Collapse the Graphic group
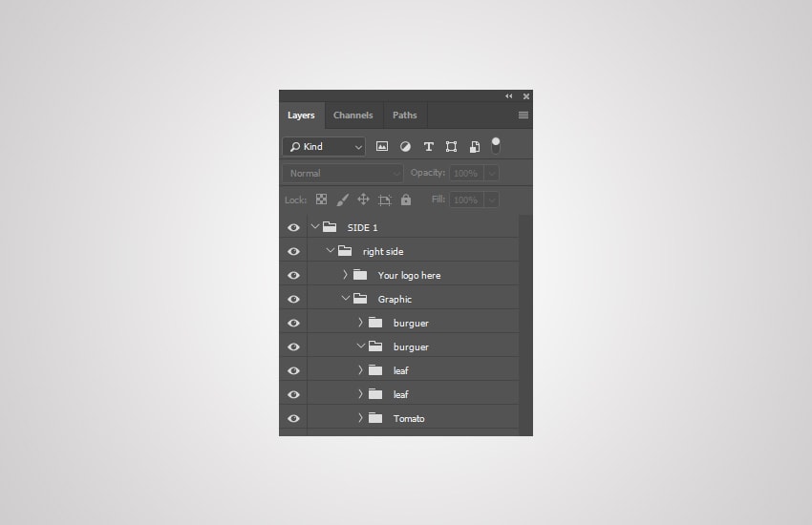The image size is (812, 525). tap(346, 299)
